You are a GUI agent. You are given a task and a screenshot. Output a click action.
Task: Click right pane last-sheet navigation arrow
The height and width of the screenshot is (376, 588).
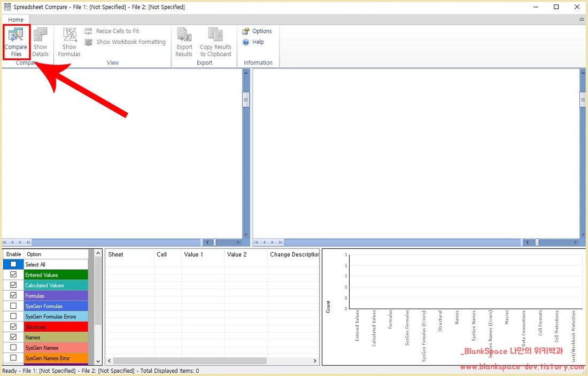coord(281,242)
